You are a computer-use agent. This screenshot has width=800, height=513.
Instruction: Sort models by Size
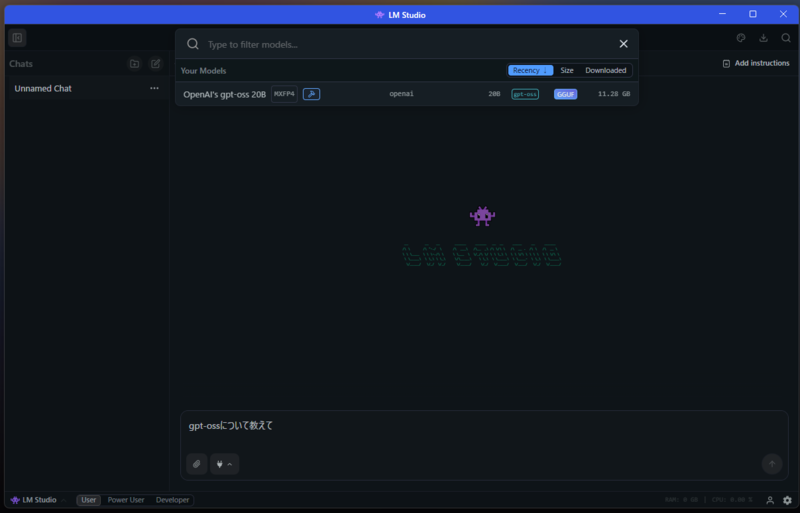point(567,71)
